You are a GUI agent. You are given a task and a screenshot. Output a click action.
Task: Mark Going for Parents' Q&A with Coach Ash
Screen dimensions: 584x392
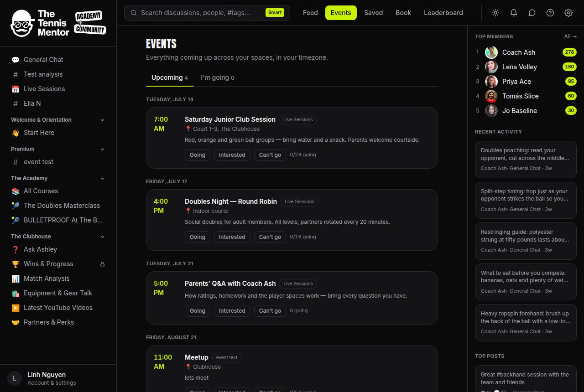(x=198, y=311)
